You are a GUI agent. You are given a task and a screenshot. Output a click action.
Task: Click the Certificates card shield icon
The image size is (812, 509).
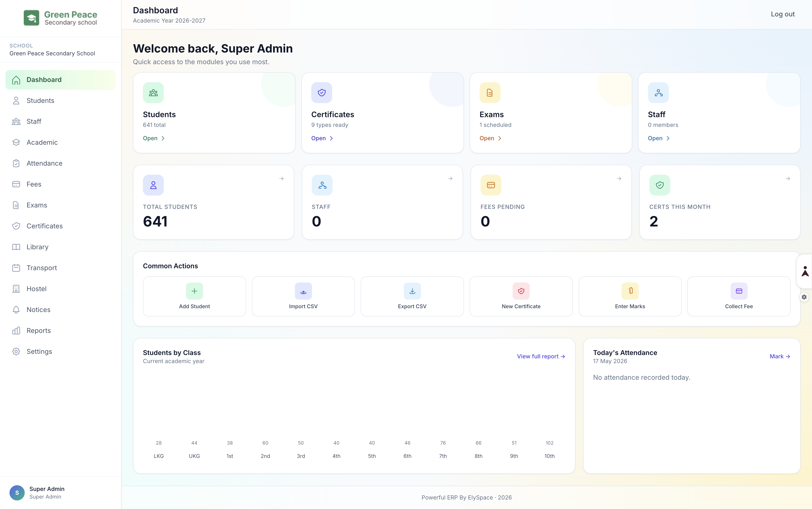pos(321,93)
